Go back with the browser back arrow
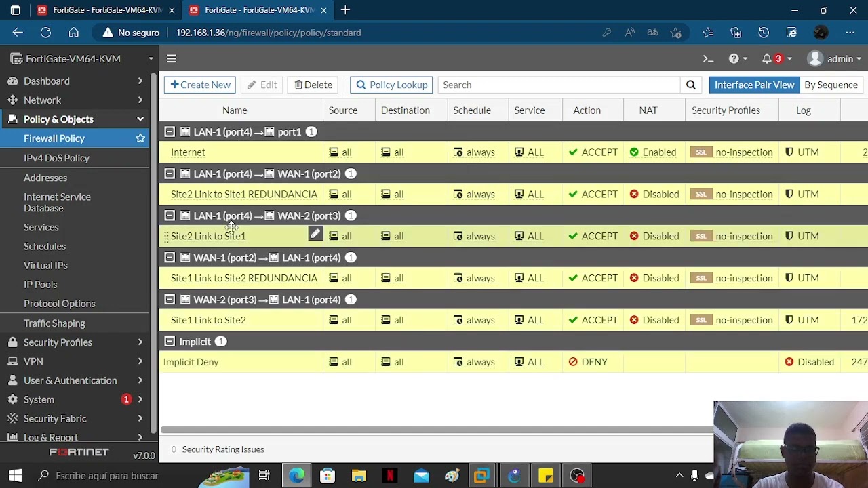868x488 pixels. (18, 33)
